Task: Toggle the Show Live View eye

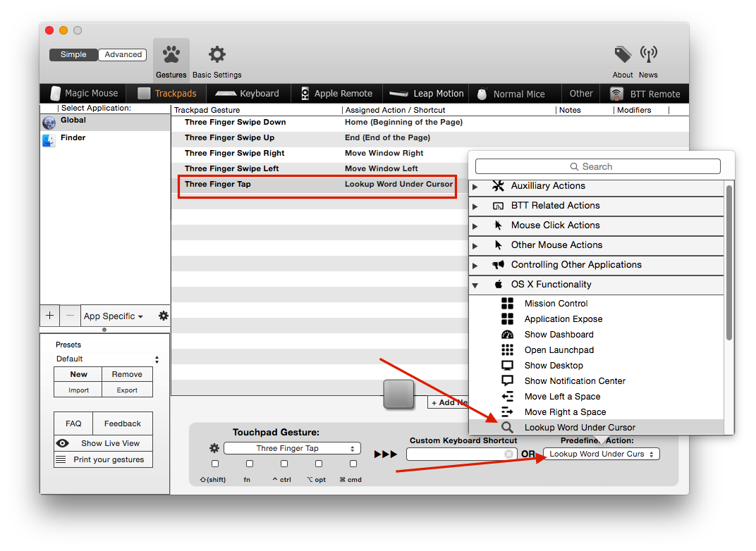Action: pos(62,443)
